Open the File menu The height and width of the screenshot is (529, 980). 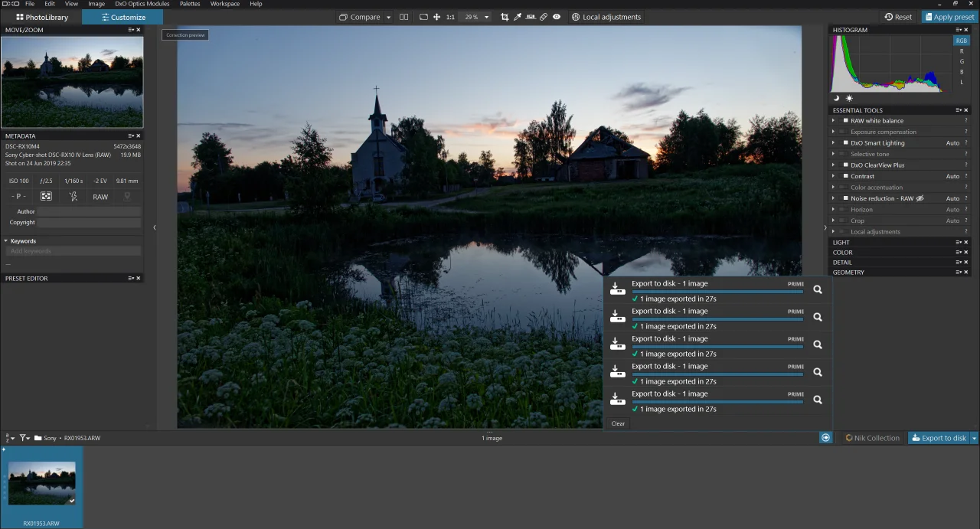coord(30,4)
